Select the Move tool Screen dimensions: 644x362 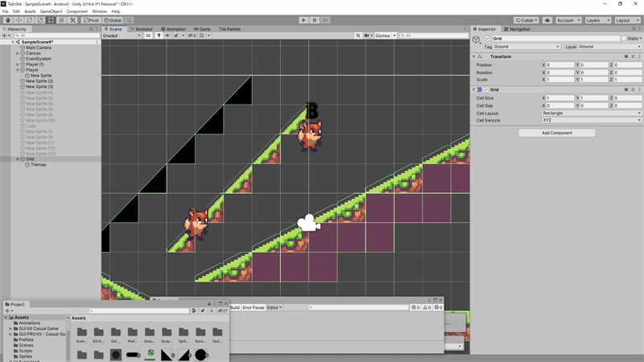click(x=19, y=20)
